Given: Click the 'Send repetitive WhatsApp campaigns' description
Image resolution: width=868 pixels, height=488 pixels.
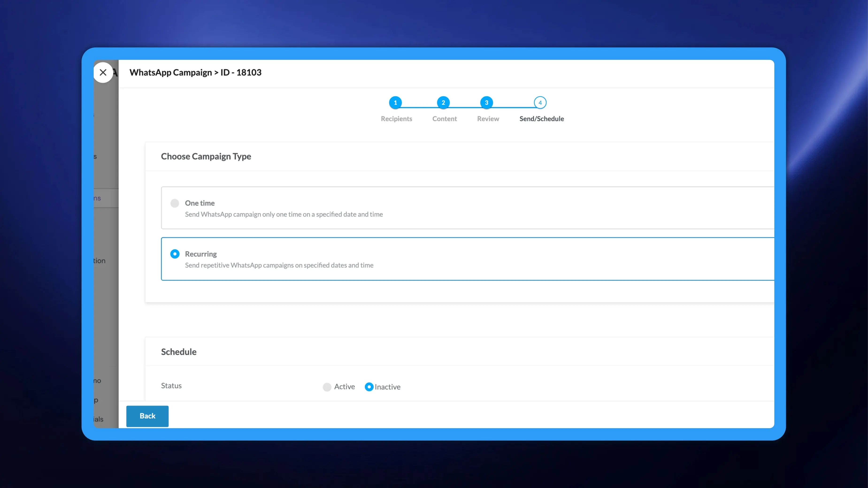Looking at the screenshot, I should click(279, 265).
